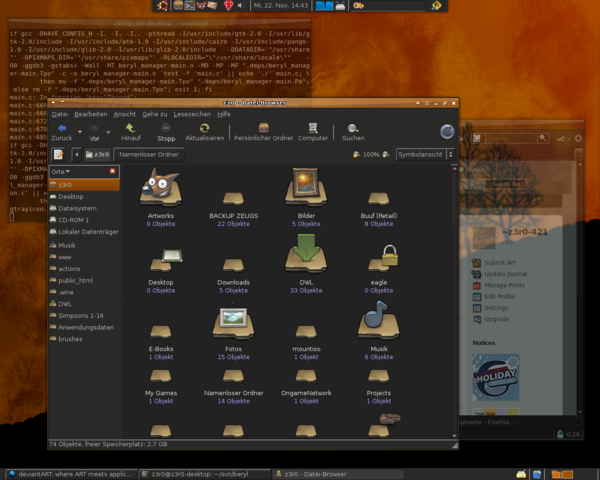Switch to deviantART Firefox taskbar entry

[x=72, y=474]
